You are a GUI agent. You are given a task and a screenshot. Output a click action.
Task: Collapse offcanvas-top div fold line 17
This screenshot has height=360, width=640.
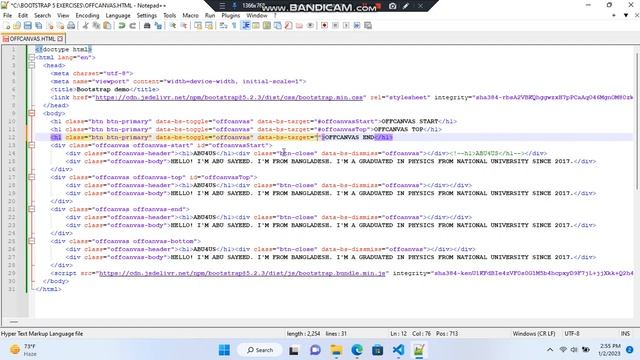click(x=32, y=177)
